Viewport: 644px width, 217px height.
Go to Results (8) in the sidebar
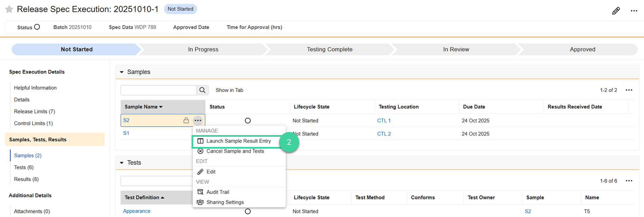click(x=26, y=179)
